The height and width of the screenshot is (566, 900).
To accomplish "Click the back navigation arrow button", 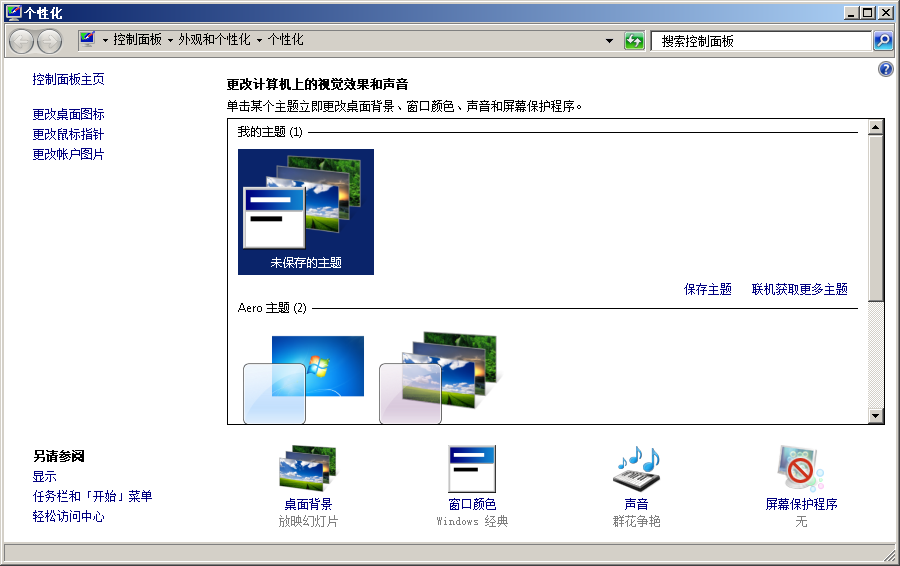I will click(22, 41).
